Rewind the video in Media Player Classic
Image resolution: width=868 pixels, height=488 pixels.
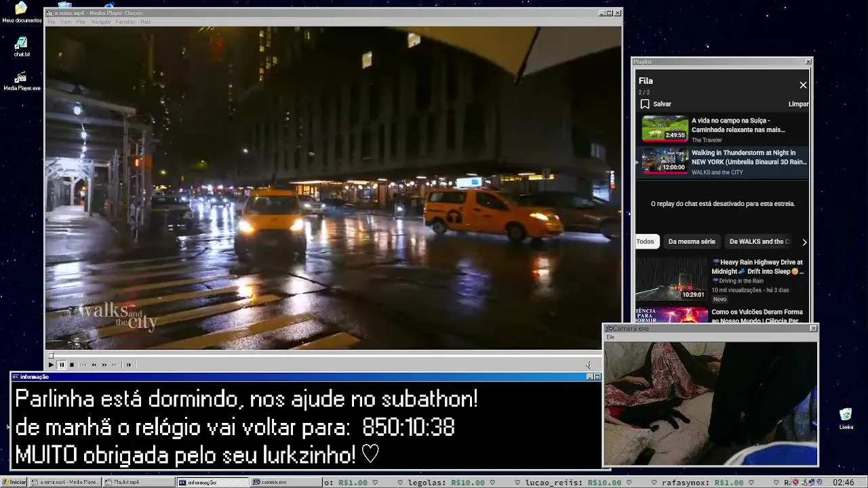[x=94, y=365]
